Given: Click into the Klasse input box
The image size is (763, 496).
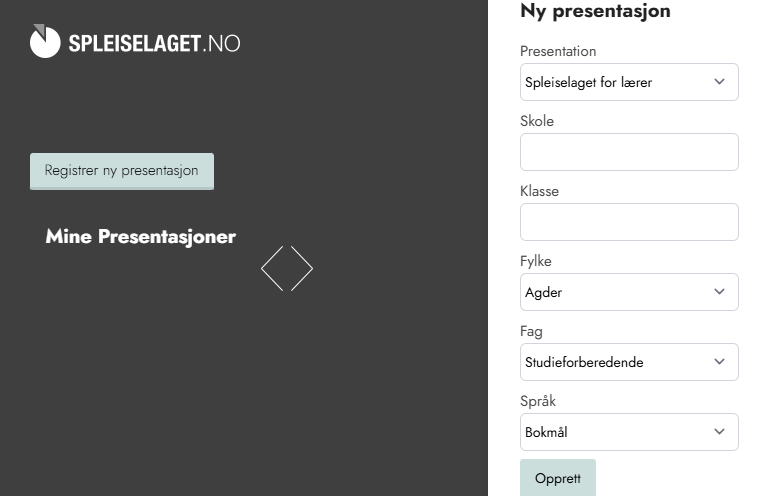Looking at the screenshot, I should point(629,222).
